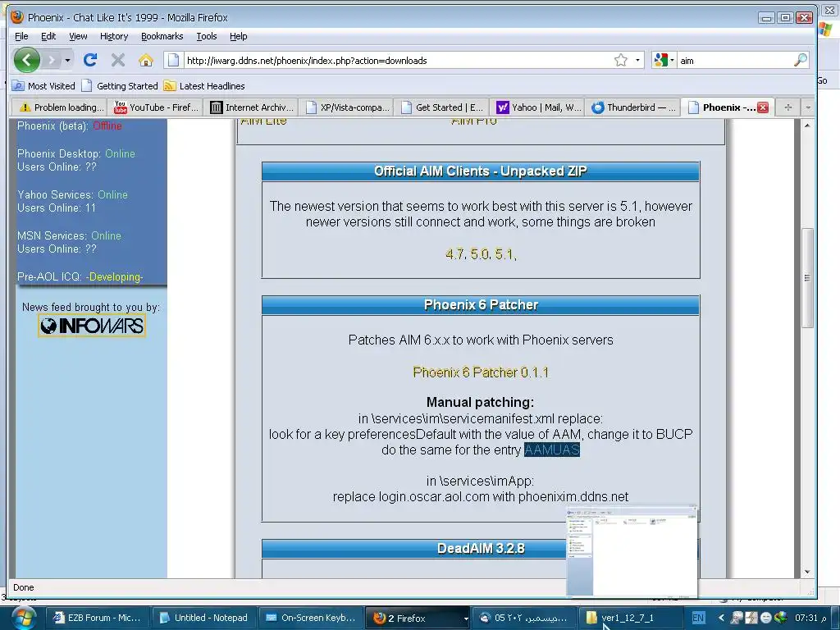Open the ver1_12_7_1 folder in taskbar

pyautogui.click(x=630, y=618)
